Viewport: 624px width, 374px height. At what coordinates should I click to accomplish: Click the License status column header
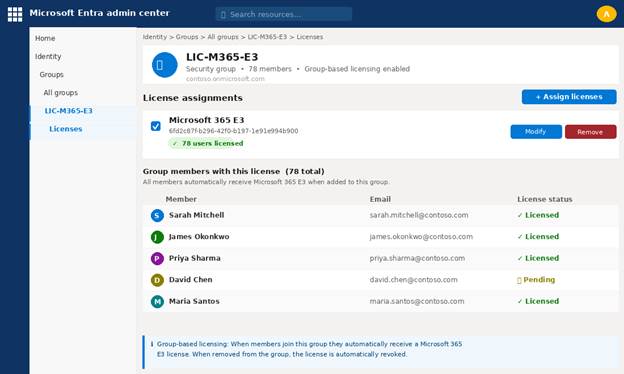(545, 199)
